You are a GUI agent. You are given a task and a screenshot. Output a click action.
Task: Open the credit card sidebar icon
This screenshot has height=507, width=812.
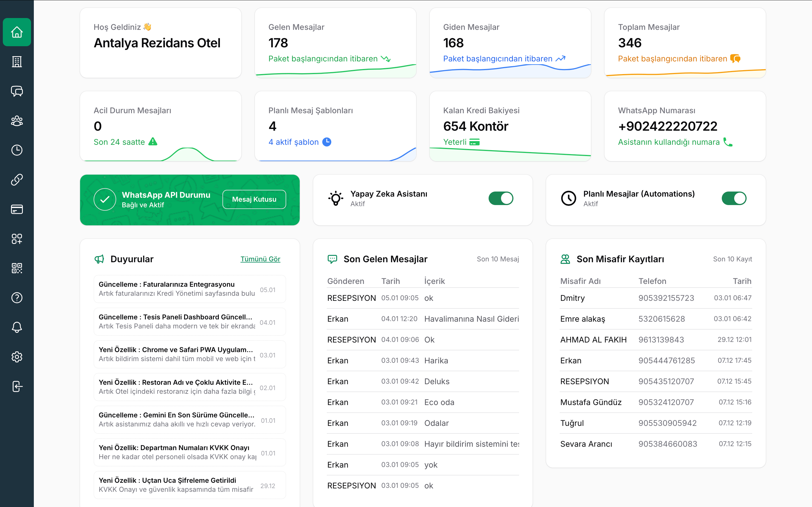pyautogui.click(x=17, y=209)
